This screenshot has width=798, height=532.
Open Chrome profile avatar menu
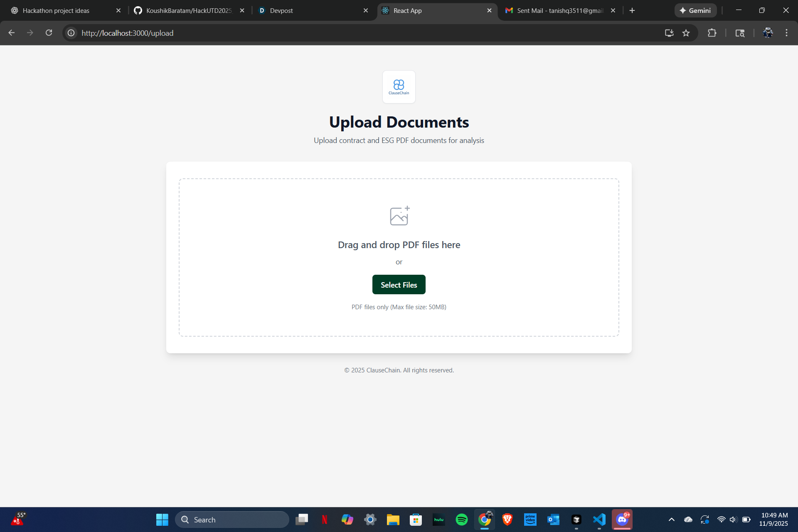coord(768,33)
